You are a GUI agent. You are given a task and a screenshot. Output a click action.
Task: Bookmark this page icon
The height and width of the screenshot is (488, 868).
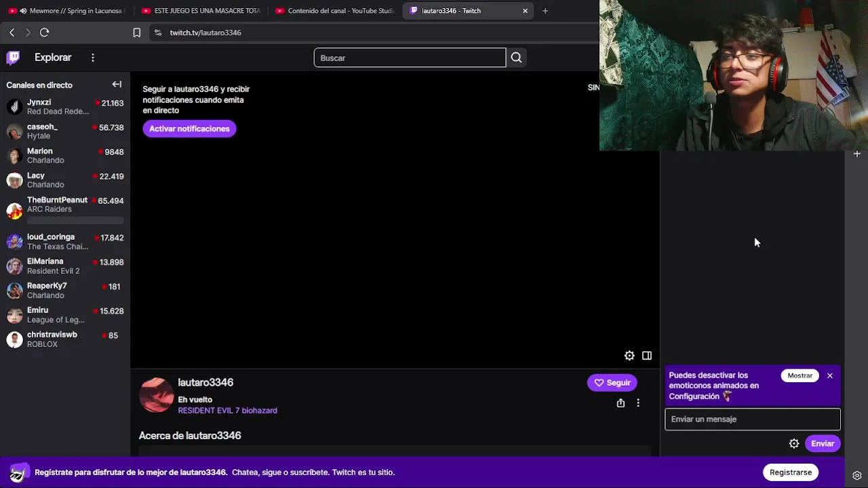tap(136, 33)
